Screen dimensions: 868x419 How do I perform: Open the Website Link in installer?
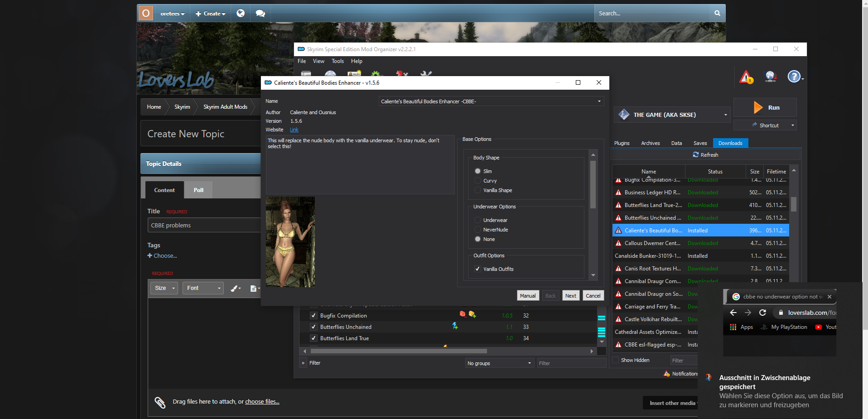[x=294, y=130]
